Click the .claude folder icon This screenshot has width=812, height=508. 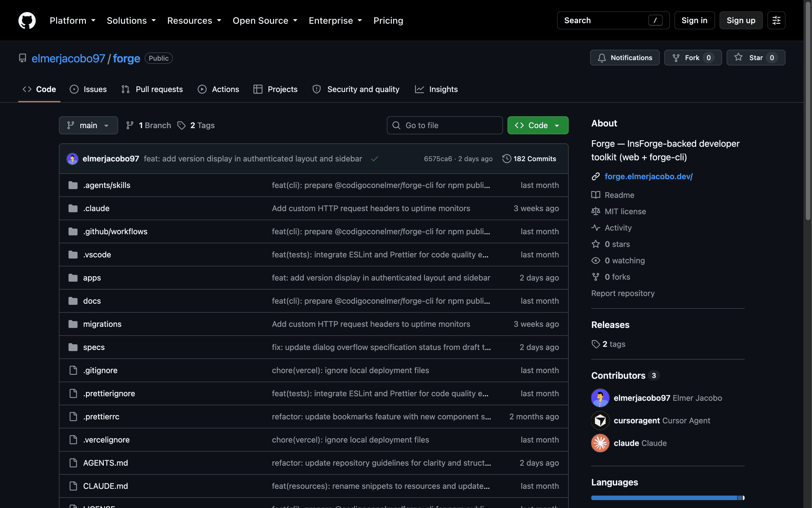[x=73, y=208]
